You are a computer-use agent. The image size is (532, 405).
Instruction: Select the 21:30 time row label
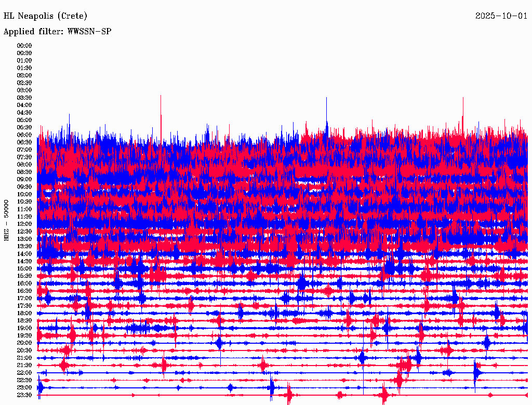[24, 366]
